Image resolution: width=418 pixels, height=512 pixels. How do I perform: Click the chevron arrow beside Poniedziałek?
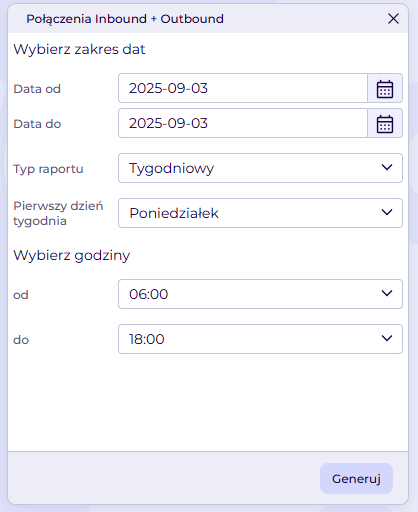pos(387,212)
